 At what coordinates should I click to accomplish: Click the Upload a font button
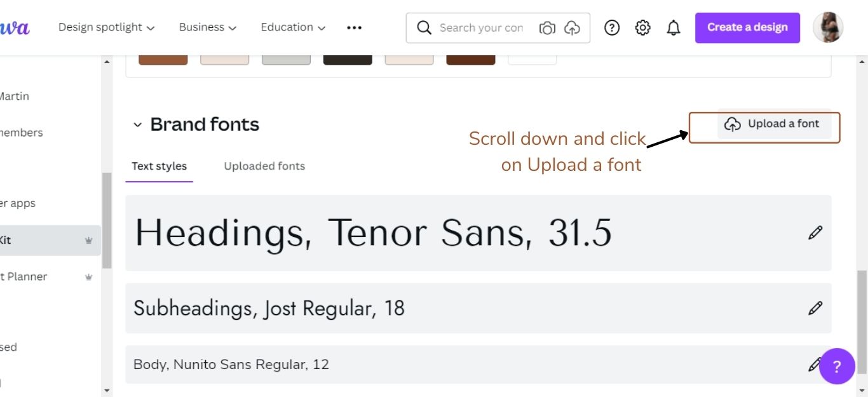771,124
